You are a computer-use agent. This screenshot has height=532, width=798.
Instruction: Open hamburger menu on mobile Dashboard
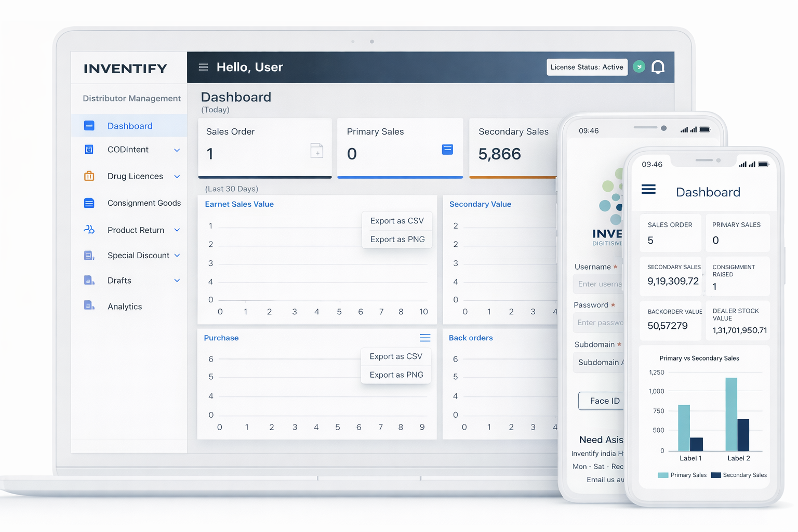[x=648, y=190]
